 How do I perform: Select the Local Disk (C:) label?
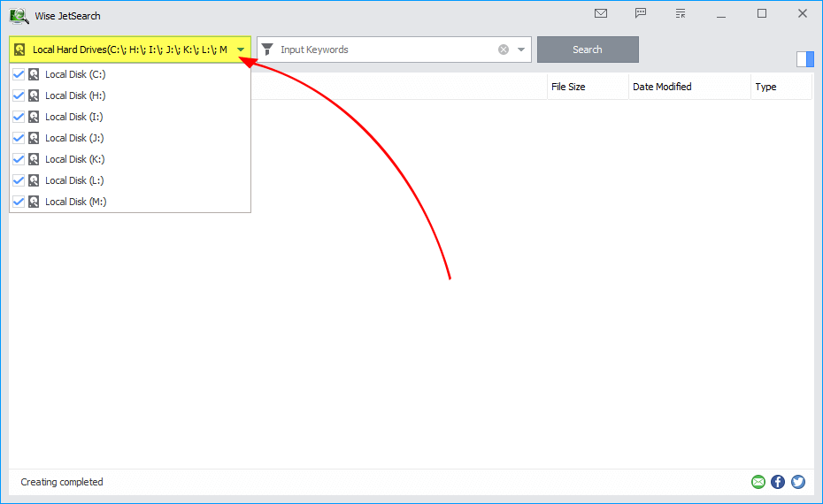point(75,74)
